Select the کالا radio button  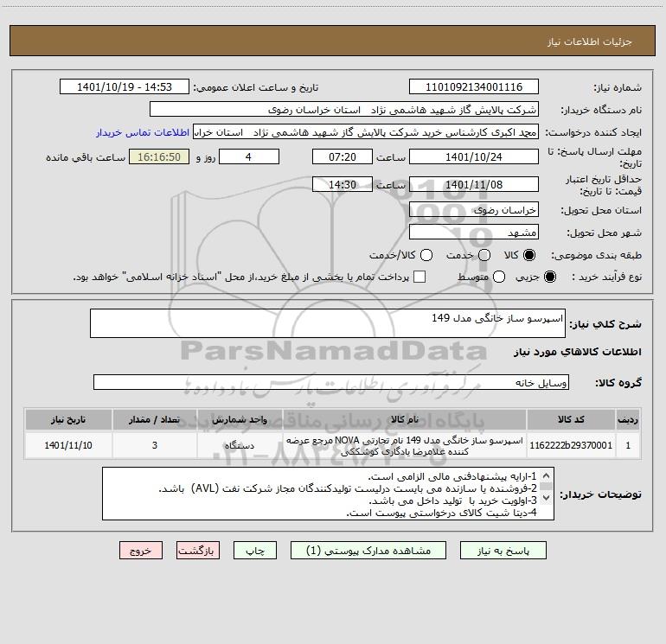(529, 255)
